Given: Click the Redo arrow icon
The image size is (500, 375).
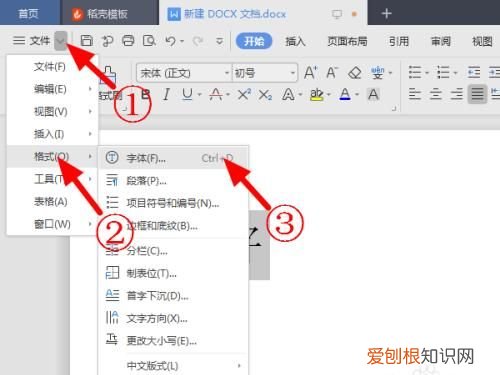Looking at the screenshot, I should click(x=198, y=41).
